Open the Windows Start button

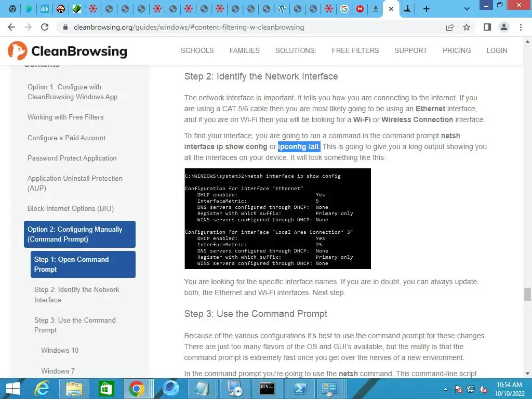[12, 389]
